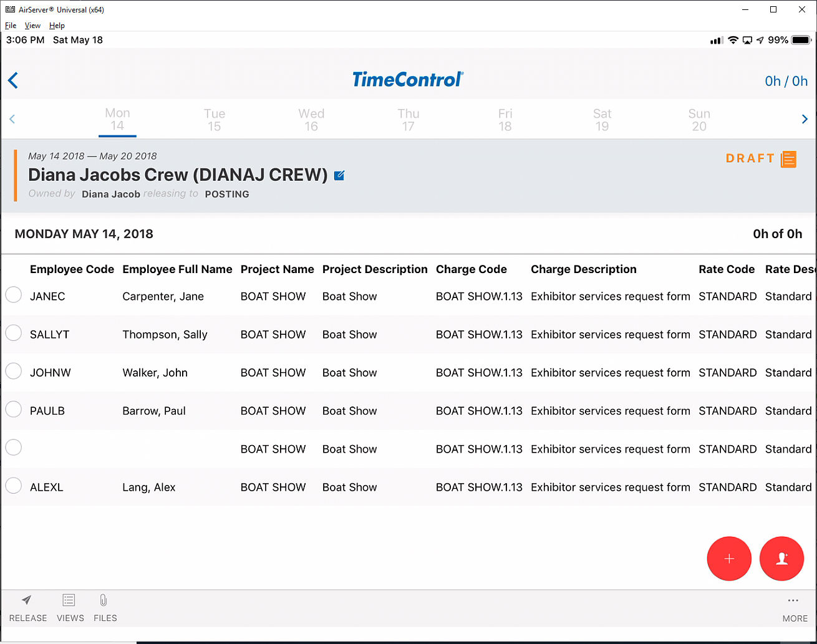This screenshot has height=644, width=817.
Task: Edit crew name using the pencil icon
Action: pos(339,175)
